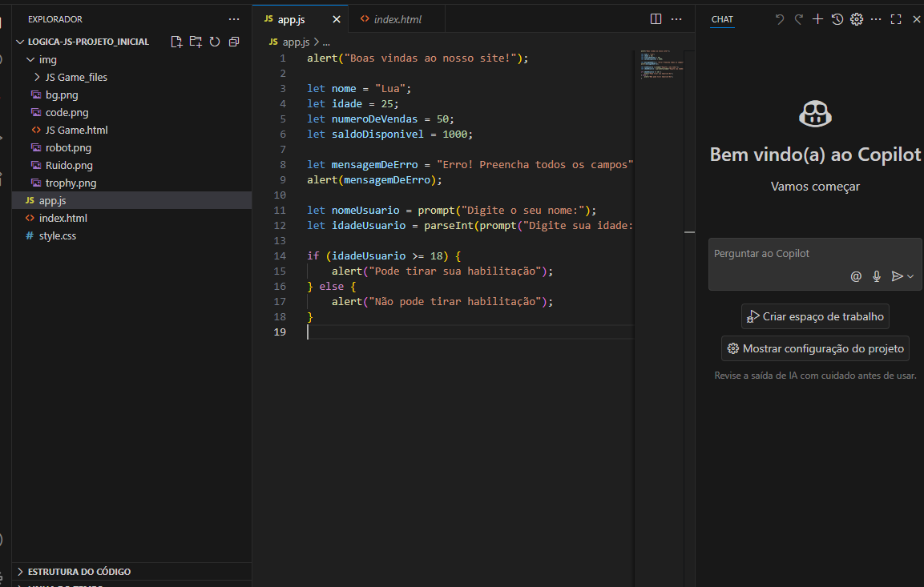Send the Copilot chat message

897,276
